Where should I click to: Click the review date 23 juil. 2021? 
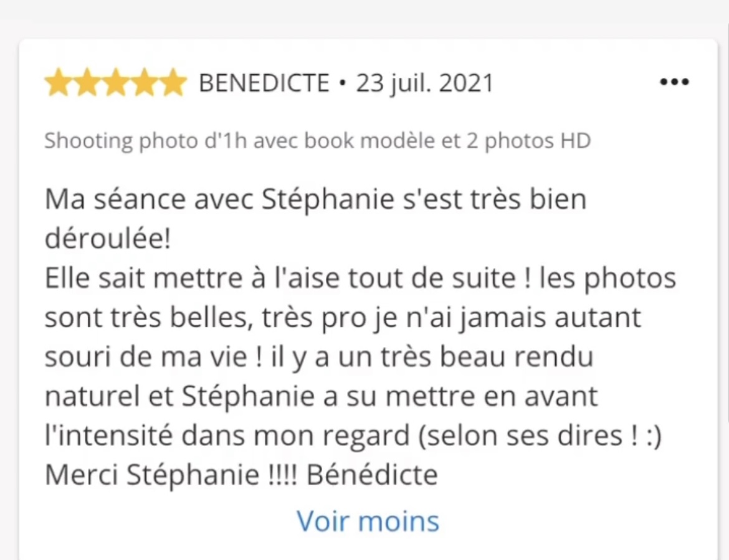pos(424,83)
